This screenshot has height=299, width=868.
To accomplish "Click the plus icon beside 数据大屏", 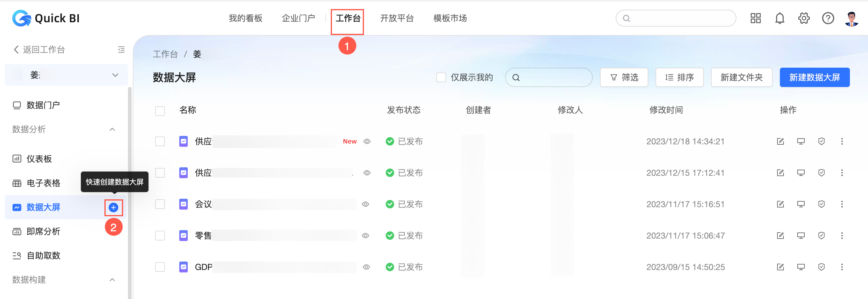I will coord(113,207).
